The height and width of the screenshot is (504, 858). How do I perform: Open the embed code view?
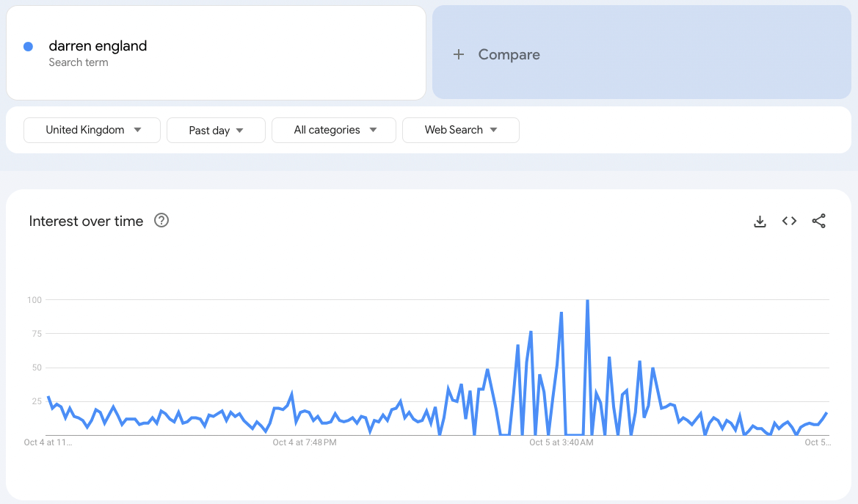click(x=789, y=221)
